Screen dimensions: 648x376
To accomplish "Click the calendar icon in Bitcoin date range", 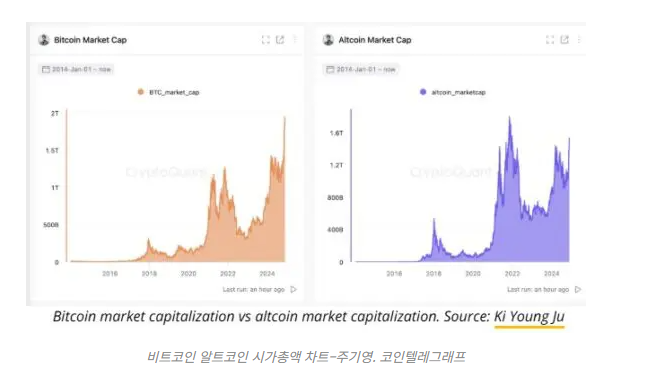I will click(46, 69).
